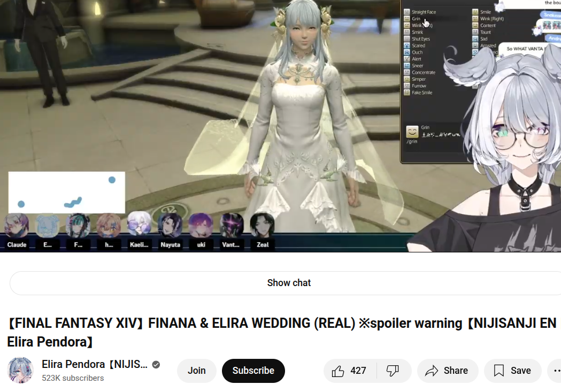
Task: Select uki avatar in video overlay
Action: coord(201,226)
